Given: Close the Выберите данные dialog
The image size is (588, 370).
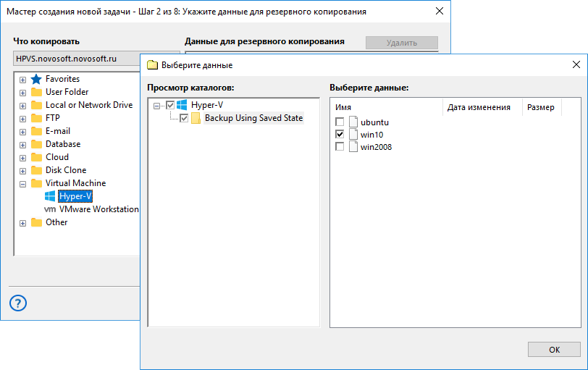Looking at the screenshot, I should [x=576, y=64].
